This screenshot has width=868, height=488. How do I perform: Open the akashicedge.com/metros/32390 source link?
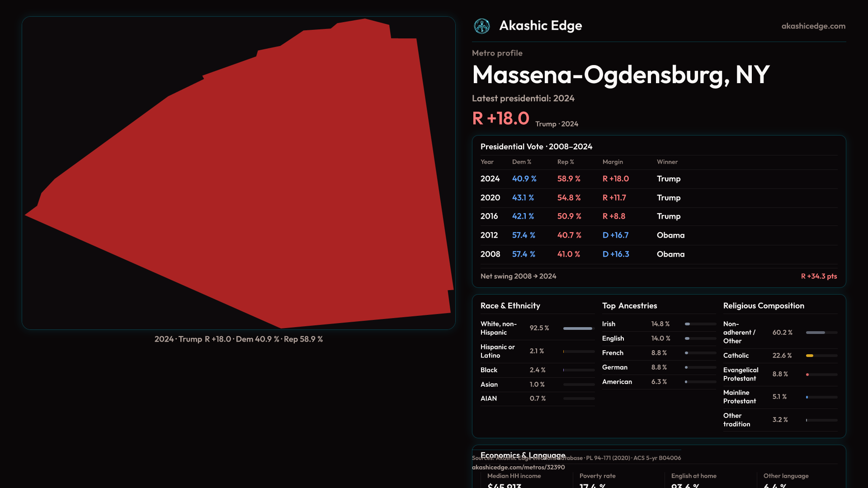(518, 467)
